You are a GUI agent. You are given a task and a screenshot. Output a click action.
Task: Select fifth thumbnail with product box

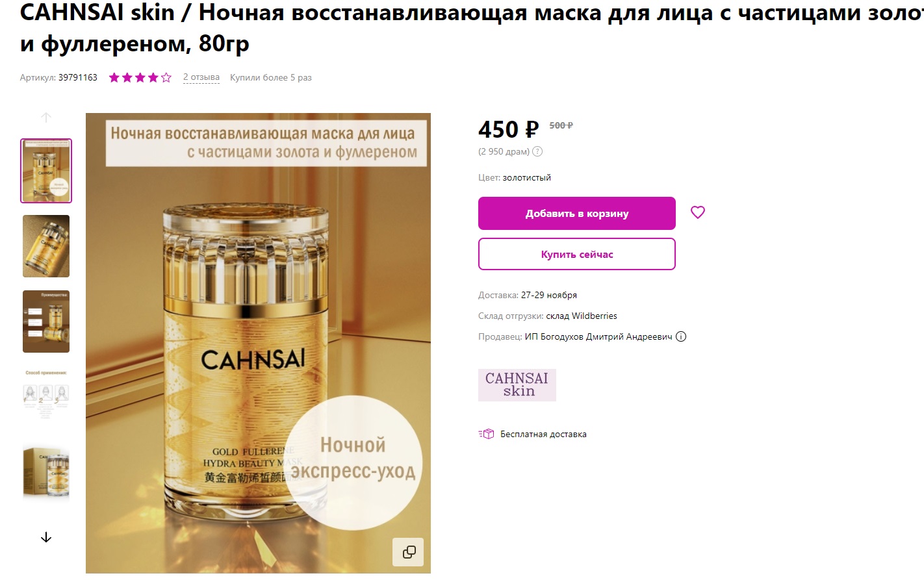[46, 472]
